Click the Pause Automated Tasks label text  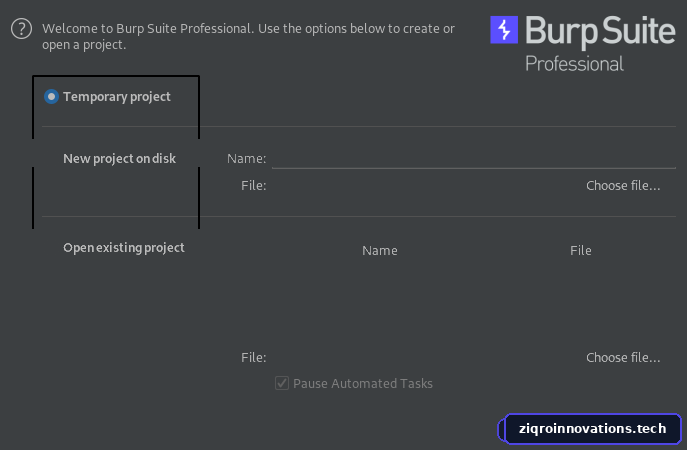pos(363,383)
